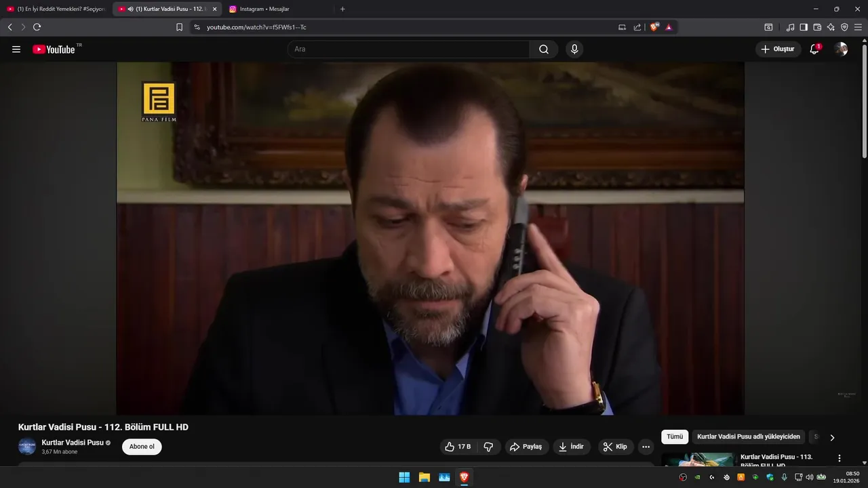Click the Oluştur create button

pos(778,49)
